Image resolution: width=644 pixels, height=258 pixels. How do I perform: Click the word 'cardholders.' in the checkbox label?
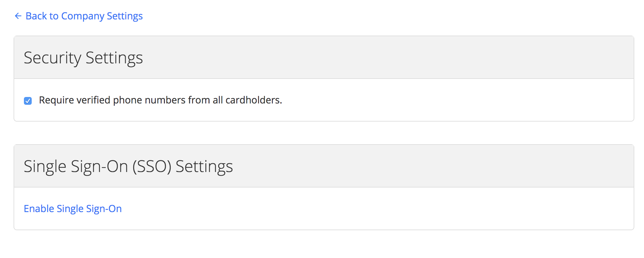pyautogui.click(x=253, y=100)
